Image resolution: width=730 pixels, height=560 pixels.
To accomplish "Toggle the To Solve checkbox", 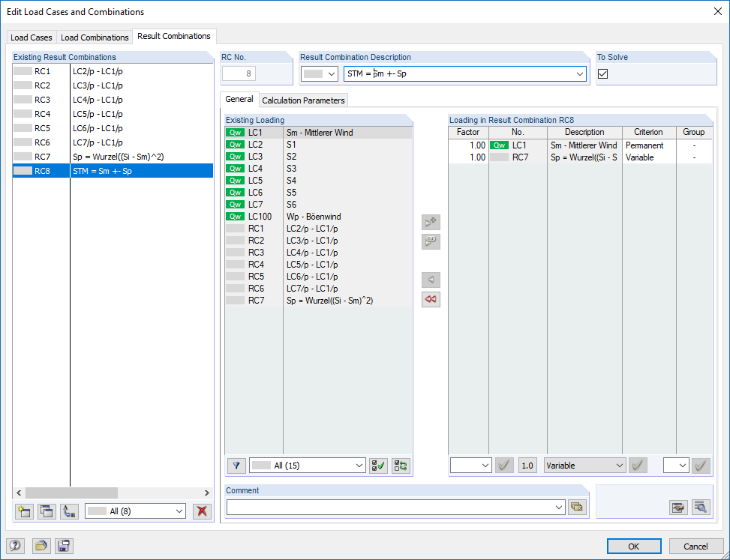I will pyautogui.click(x=603, y=74).
